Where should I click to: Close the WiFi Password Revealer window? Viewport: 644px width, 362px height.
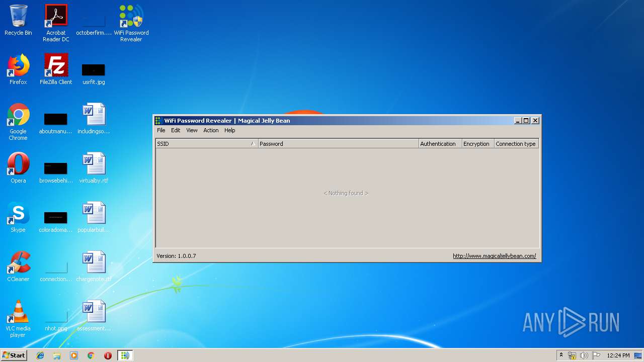tap(535, 121)
